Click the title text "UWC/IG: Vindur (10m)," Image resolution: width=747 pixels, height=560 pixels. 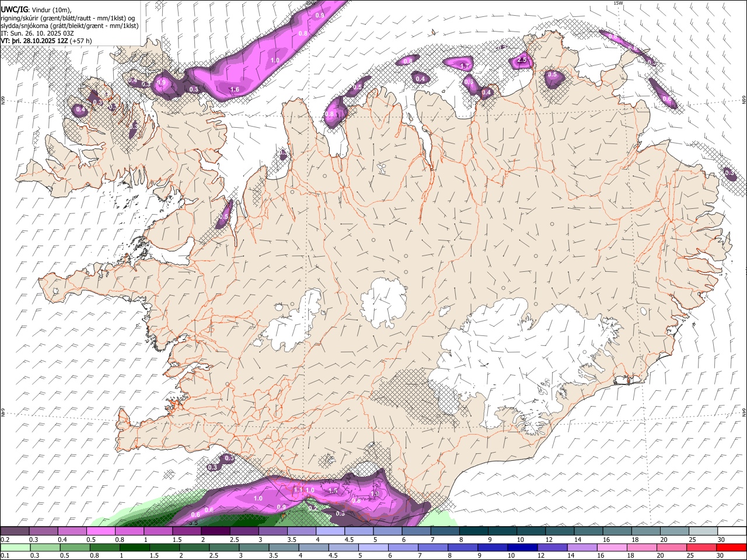(x=37, y=10)
